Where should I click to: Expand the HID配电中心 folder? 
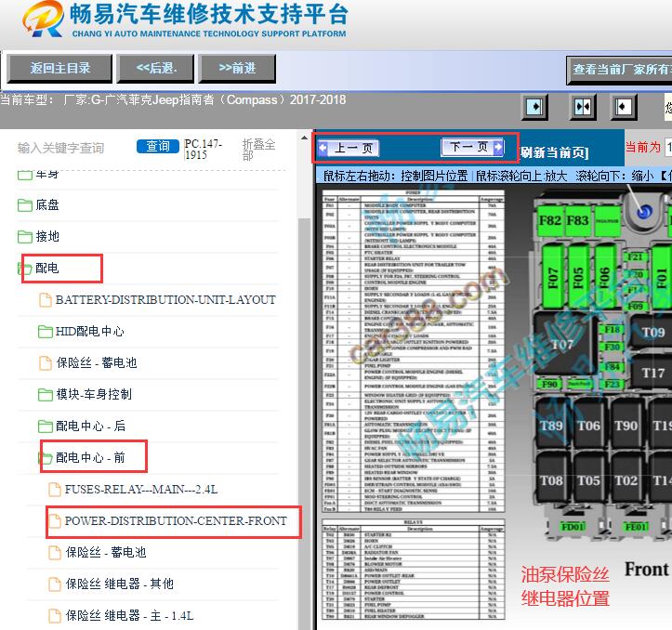click(89, 332)
